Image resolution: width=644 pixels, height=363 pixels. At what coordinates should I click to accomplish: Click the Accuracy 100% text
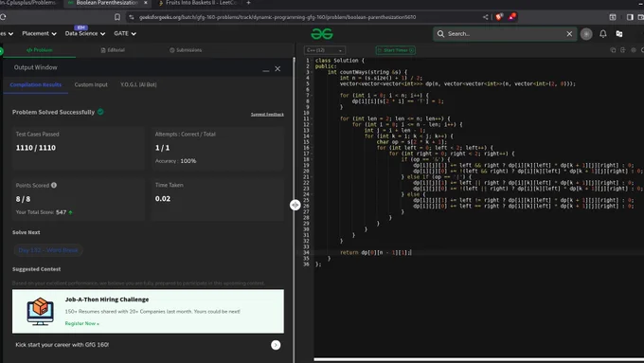point(176,161)
